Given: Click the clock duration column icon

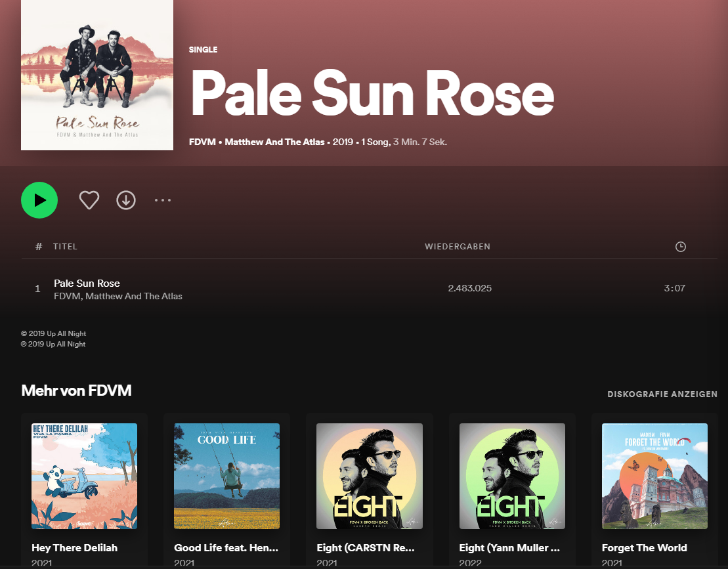Looking at the screenshot, I should (680, 247).
